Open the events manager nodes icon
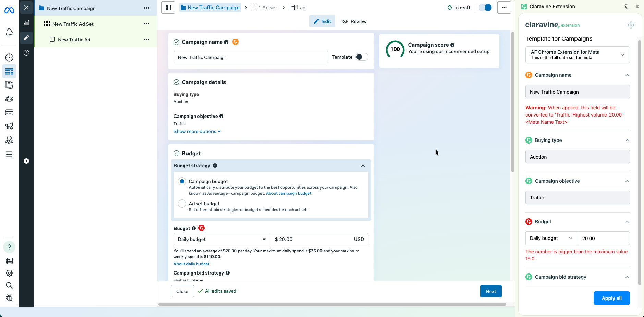 pos(9,140)
